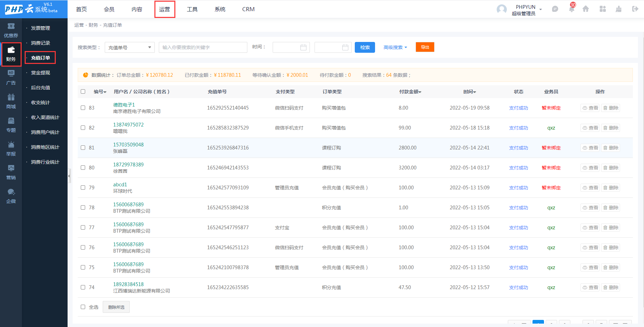Open the 首页 top menu
This screenshot has width=644, height=327.
click(x=81, y=9)
